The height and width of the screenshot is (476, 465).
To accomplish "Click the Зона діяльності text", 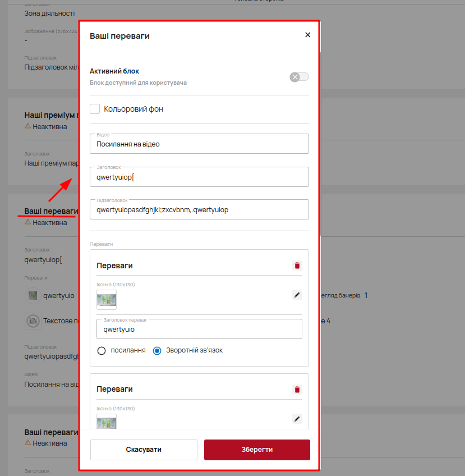I will [x=49, y=13].
